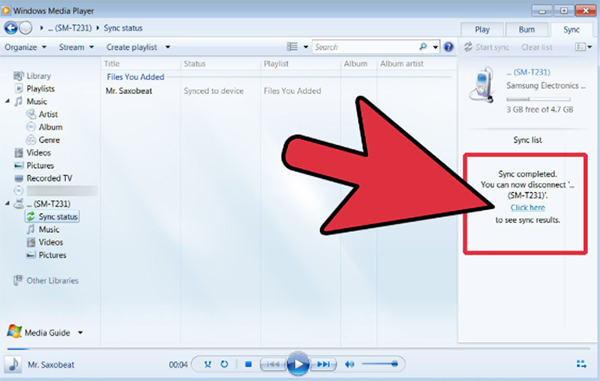Open the sync options dropdown
600x381 pixels.
[584, 47]
